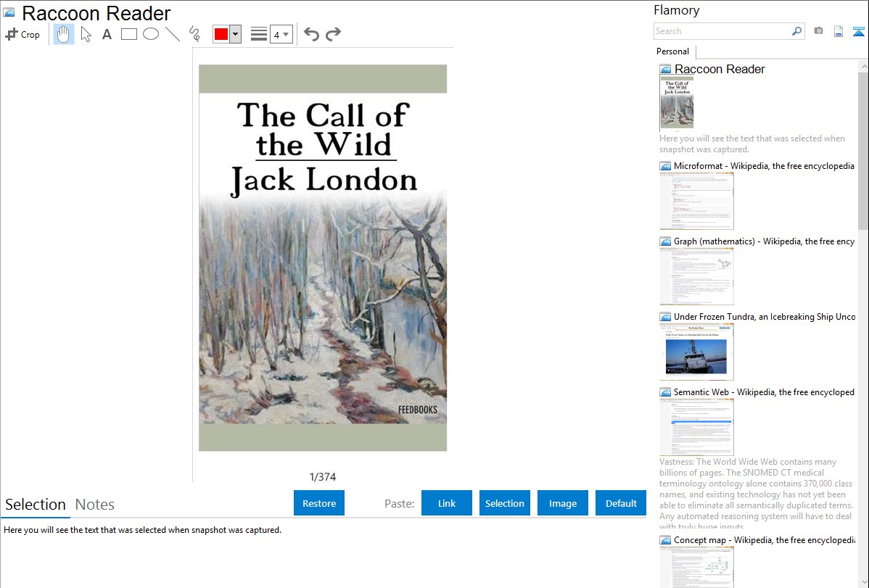
Task: Click the icon beside Concept map title
Action: pos(666,539)
